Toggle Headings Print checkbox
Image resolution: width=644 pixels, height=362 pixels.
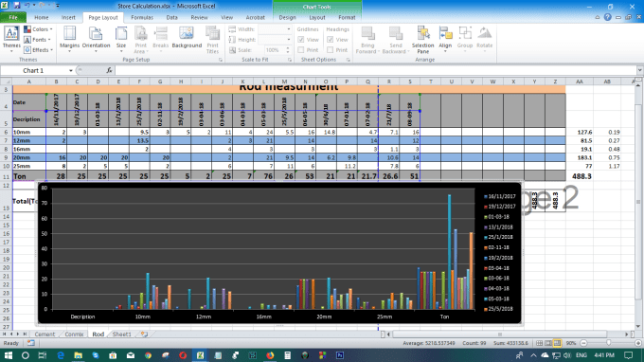[x=331, y=50]
